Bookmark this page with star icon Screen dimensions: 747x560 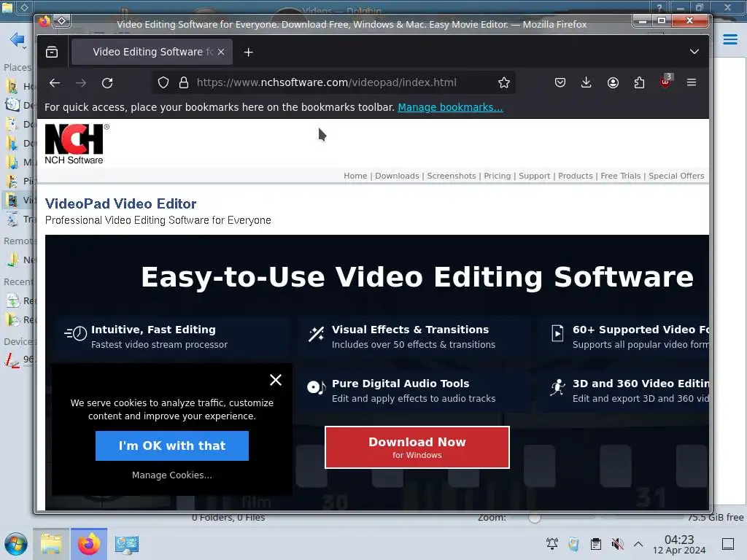503,83
